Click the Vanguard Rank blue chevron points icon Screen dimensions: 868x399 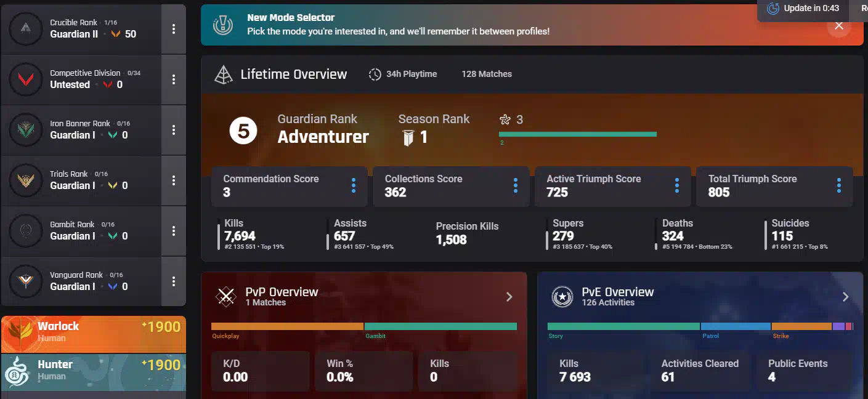(x=113, y=286)
